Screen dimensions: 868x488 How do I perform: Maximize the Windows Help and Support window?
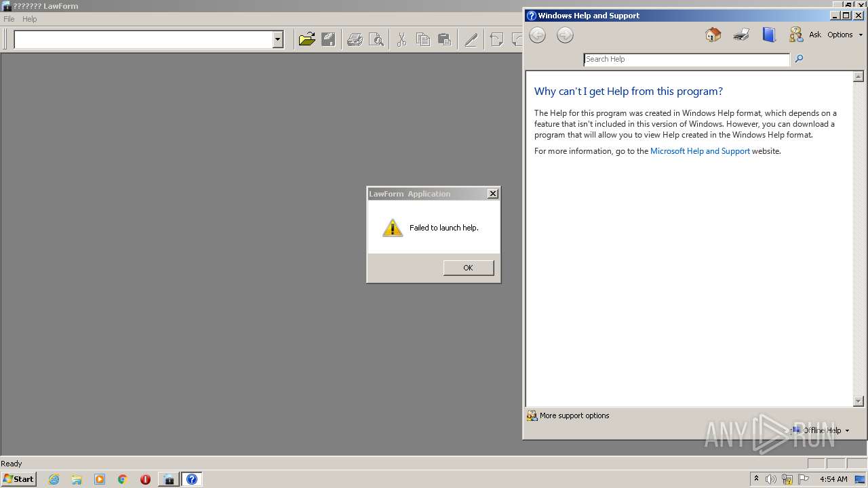[x=846, y=16]
